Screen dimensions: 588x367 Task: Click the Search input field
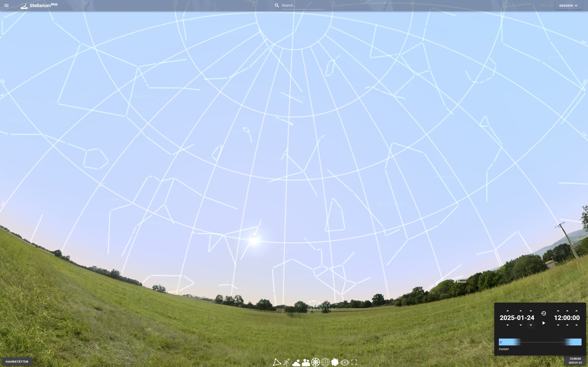(302, 5)
